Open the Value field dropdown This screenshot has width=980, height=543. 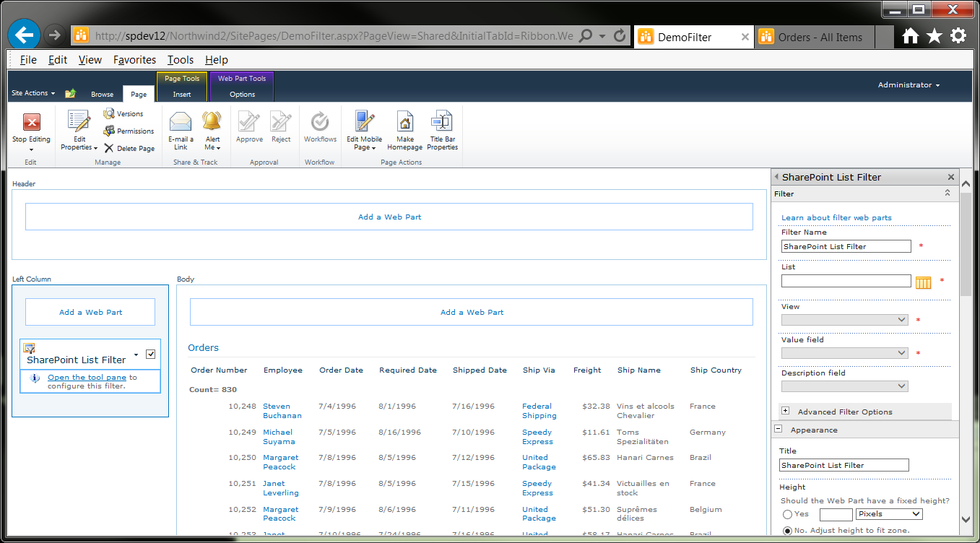click(844, 353)
